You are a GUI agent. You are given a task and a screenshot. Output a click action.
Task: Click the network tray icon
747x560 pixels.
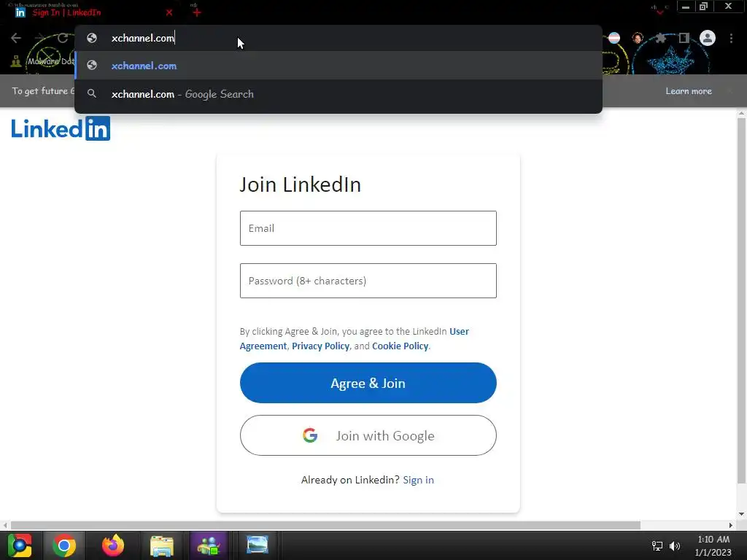coord(657,545)
